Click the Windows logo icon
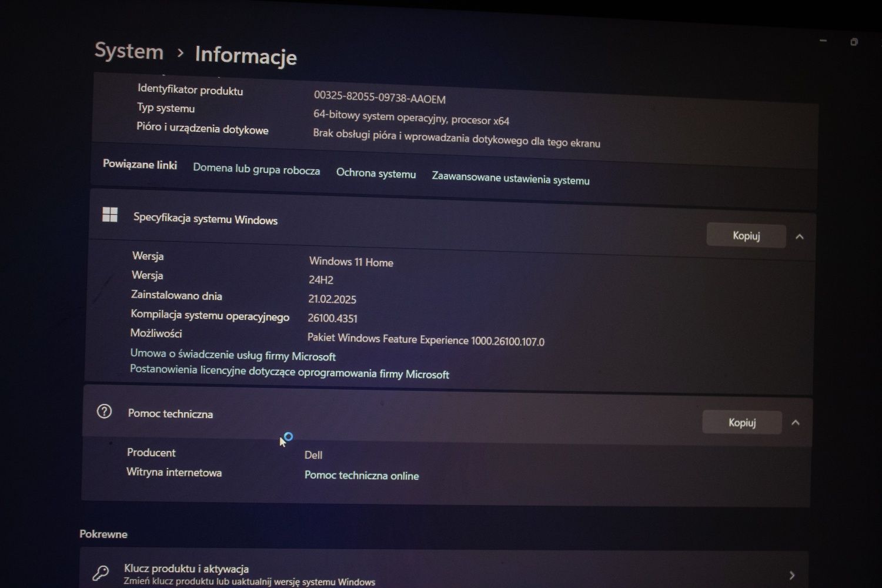The image size is (882, 588). (x=110, y=215)
